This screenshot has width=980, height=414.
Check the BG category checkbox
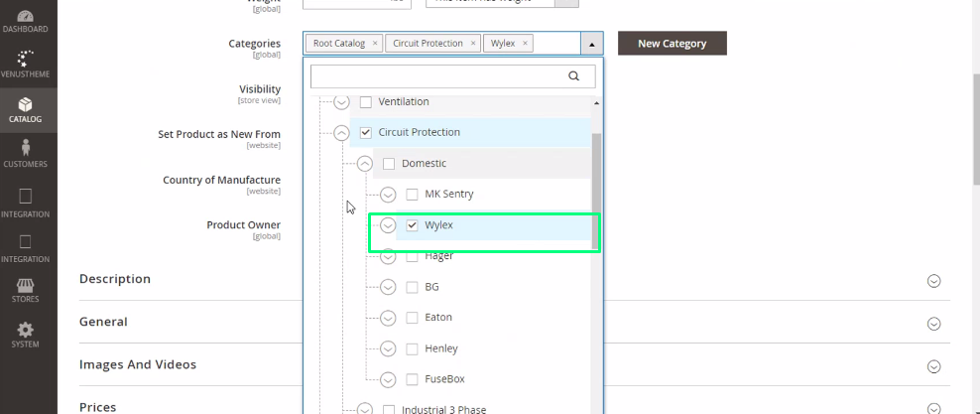(x=412, y=287)
